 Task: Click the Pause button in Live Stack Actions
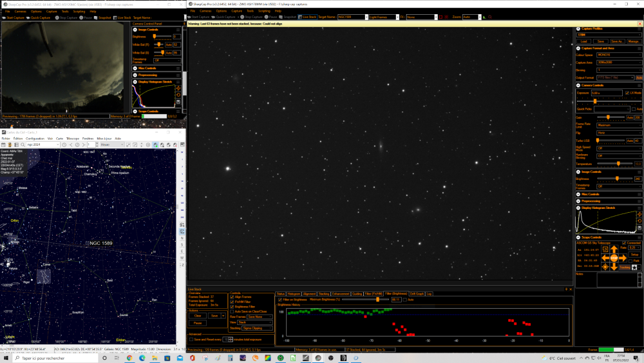pyautogui.click(x=198, y=323)
